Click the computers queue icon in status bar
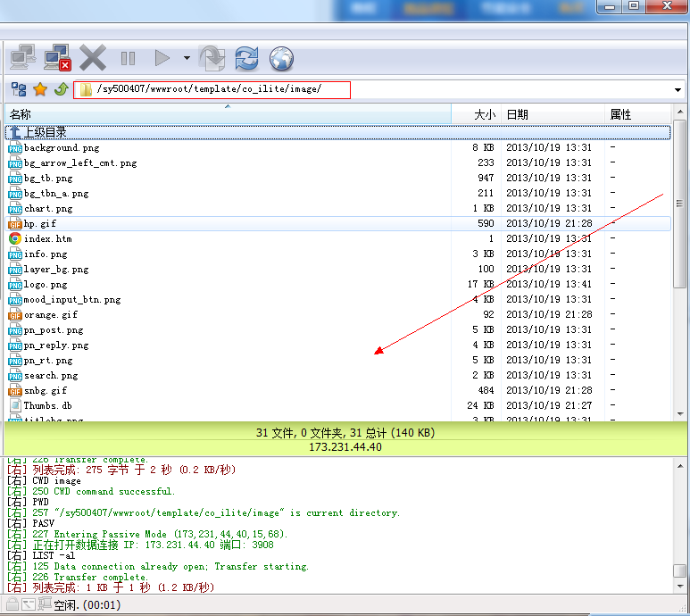 click(45, 604)
